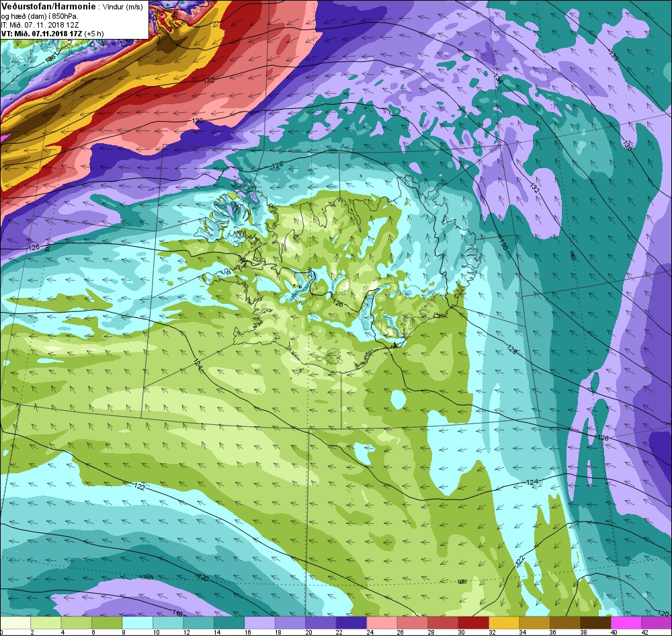This screenshot has width=672, height=636.
Task: Click the 'IT: Mið. 07. 11. 2018 12Z' line
Action: pos(40,25)
